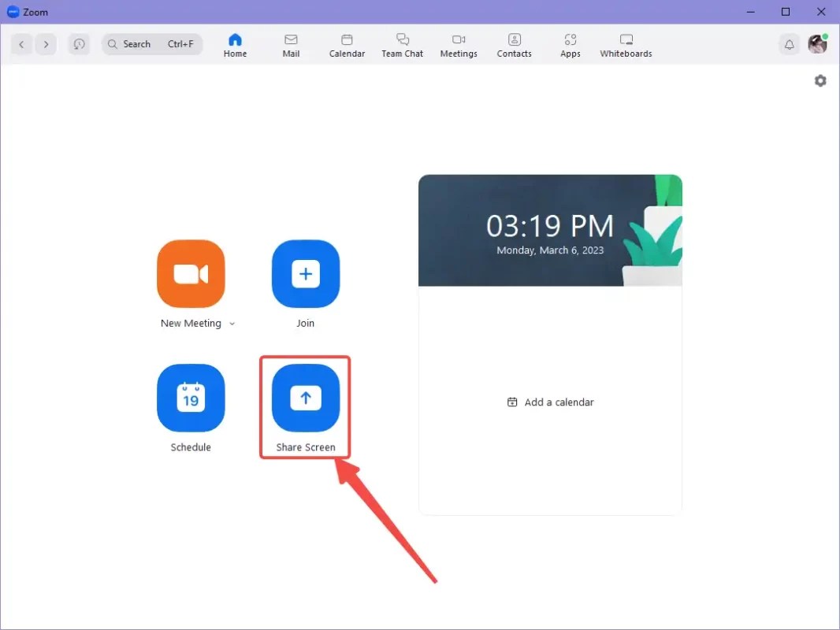The width and height of the screenshot is (840, 630).
Task: Browse Zoom Apps
Action: (x=570, y=44)
